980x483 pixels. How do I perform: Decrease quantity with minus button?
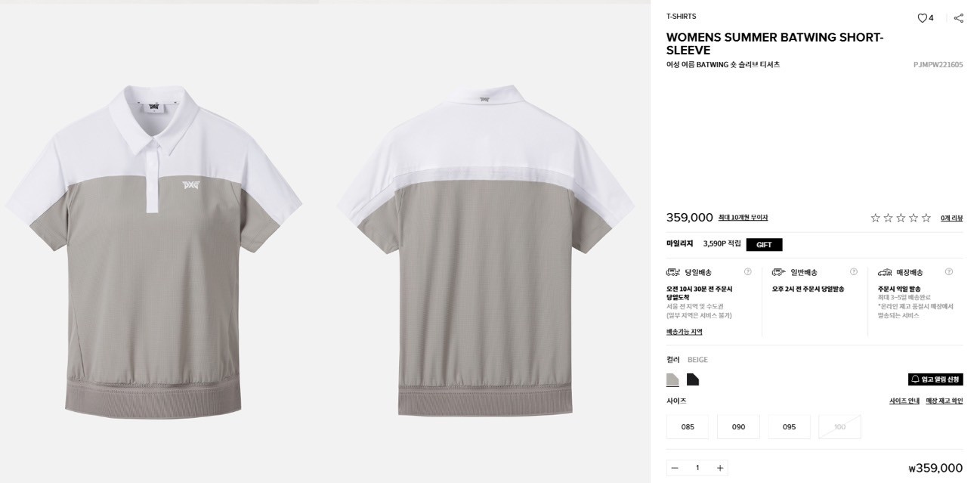pos(675,468)
